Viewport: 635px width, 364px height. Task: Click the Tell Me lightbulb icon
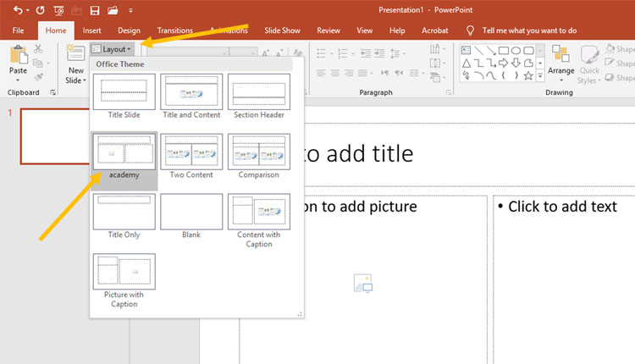tap(470, 30)
